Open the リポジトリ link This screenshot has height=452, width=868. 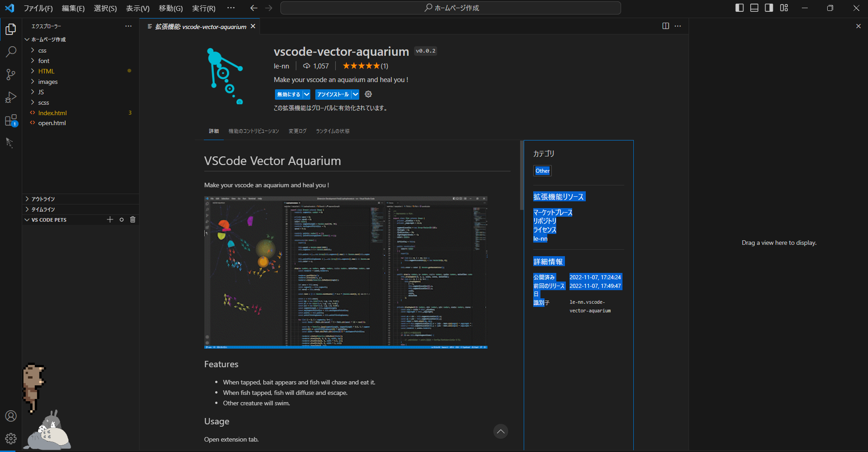click(545, 221)
